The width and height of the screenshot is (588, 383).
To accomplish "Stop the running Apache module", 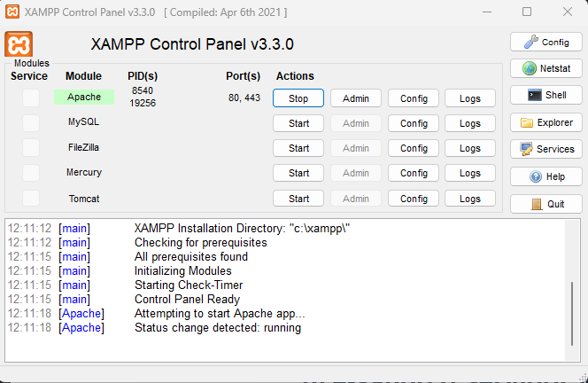I will click(298, 98).
